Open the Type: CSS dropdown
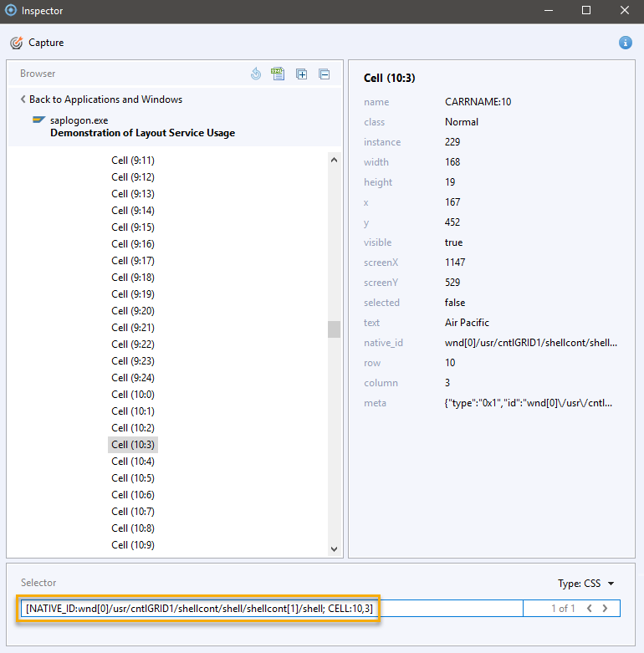The image size is (644, 653). tap(585, 584)
